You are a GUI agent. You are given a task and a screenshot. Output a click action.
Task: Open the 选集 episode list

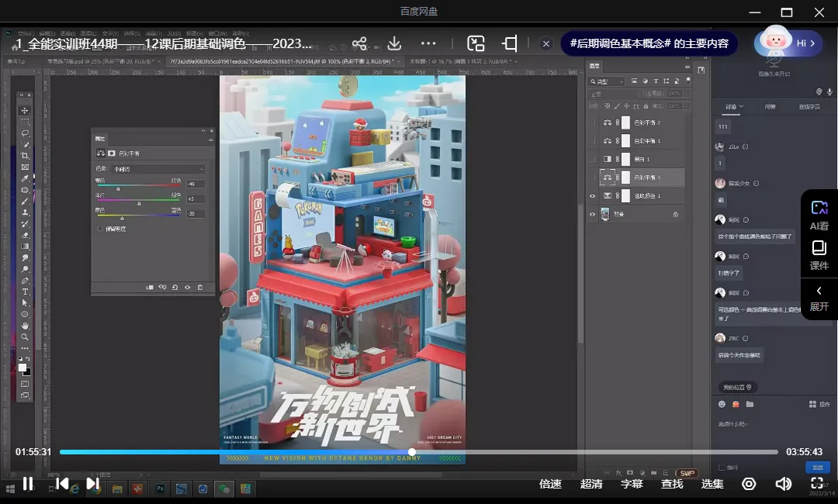coord(712,484)
